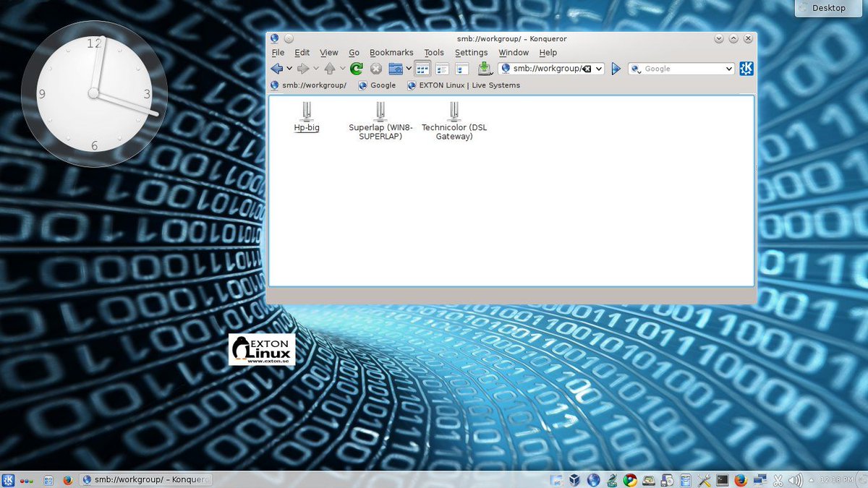Expand the view mode folder dropdown arrow
868x488 pixels.
[x=409, y=69]
